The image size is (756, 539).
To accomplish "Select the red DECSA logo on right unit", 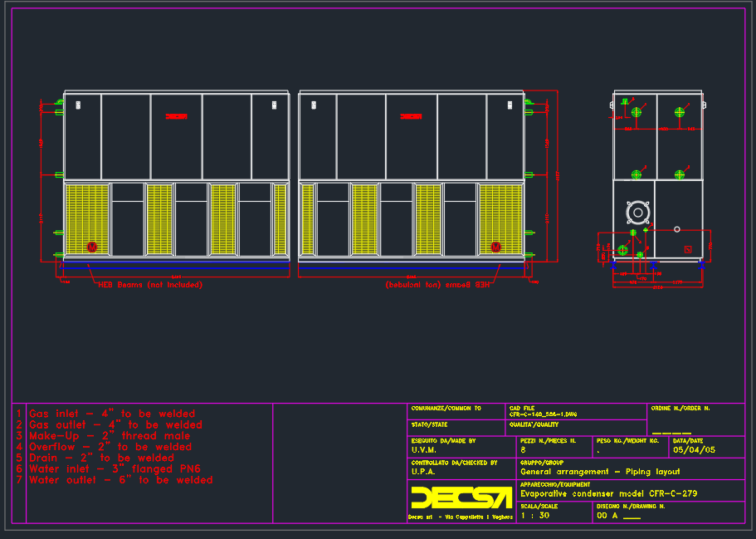I will pos(411,116).
